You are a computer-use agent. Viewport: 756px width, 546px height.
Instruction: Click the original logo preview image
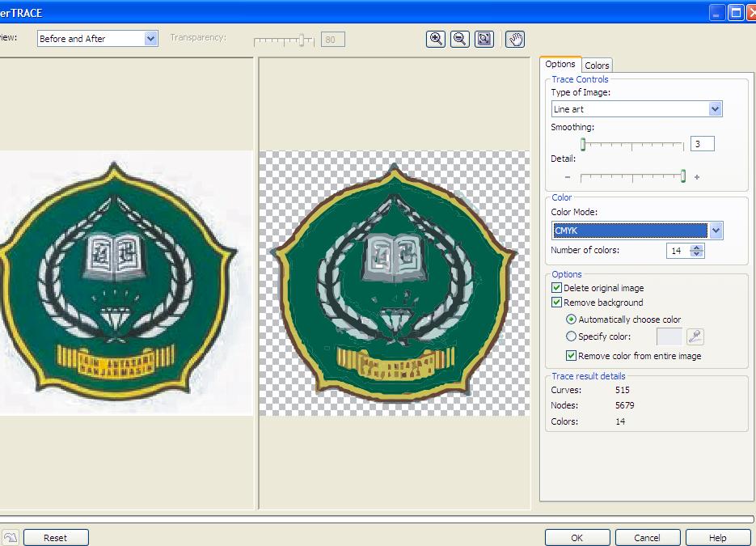click(x=126, y=283)
